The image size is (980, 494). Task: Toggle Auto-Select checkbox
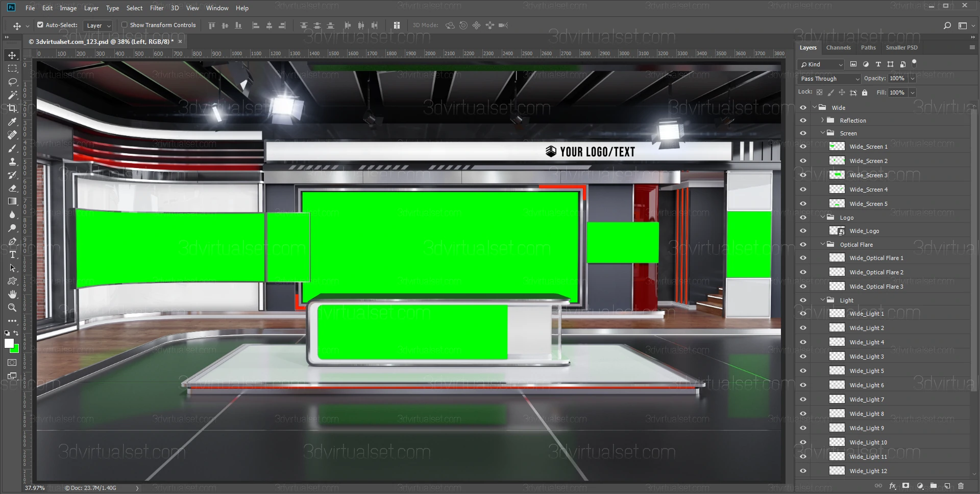point(40,25)
